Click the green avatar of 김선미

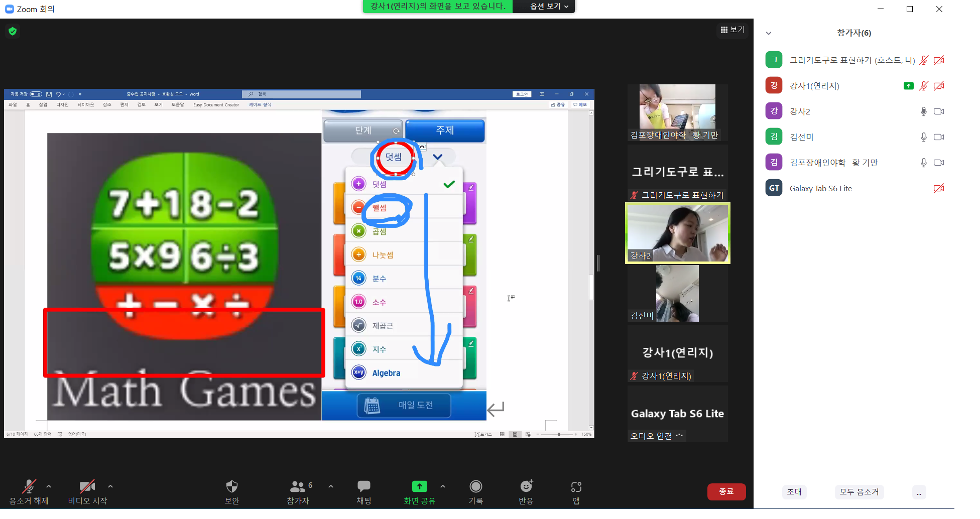(x=774, y=137)
